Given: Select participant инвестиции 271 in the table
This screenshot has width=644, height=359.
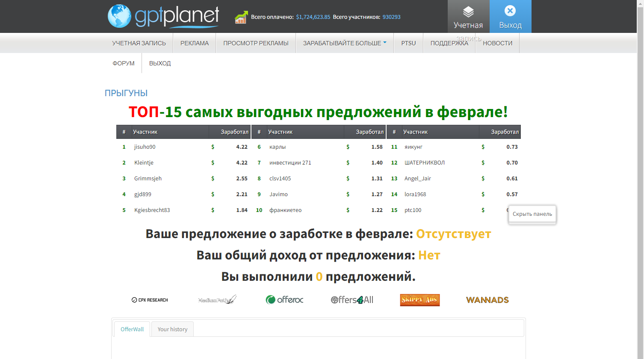Looking at the screenshot, I should [x=290, y=162].
